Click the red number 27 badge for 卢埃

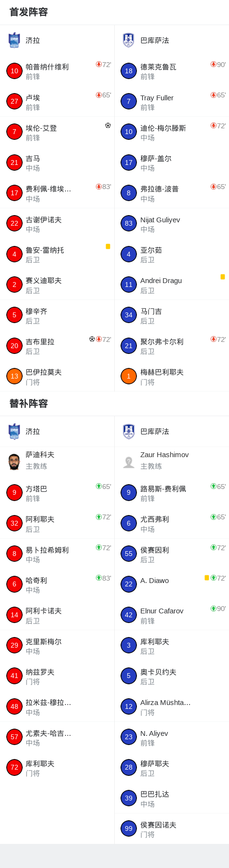click(x=14, y=101)
